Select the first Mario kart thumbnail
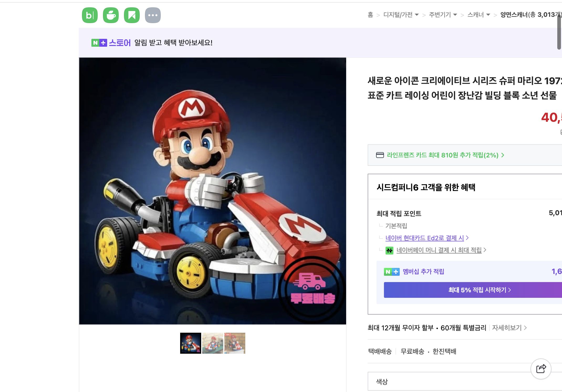 pyautogui.click(x=191, y=343)
